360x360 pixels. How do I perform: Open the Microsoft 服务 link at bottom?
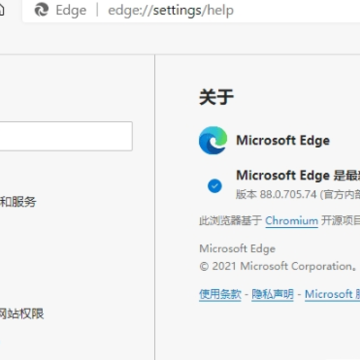click(x=332, y=294)
